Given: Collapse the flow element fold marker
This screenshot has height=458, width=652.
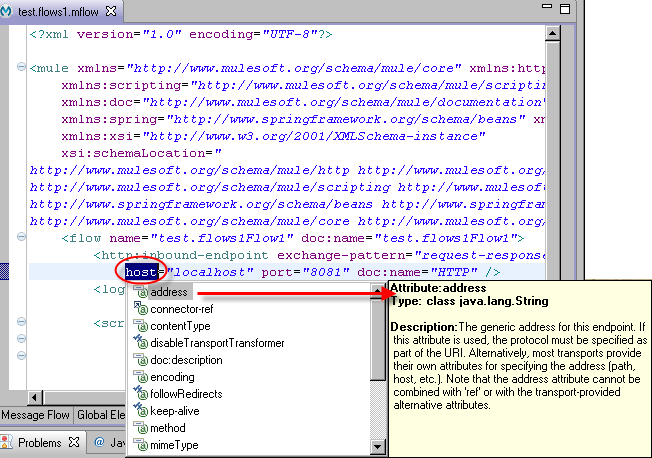Looking at the screenshot, I should 21,237.
